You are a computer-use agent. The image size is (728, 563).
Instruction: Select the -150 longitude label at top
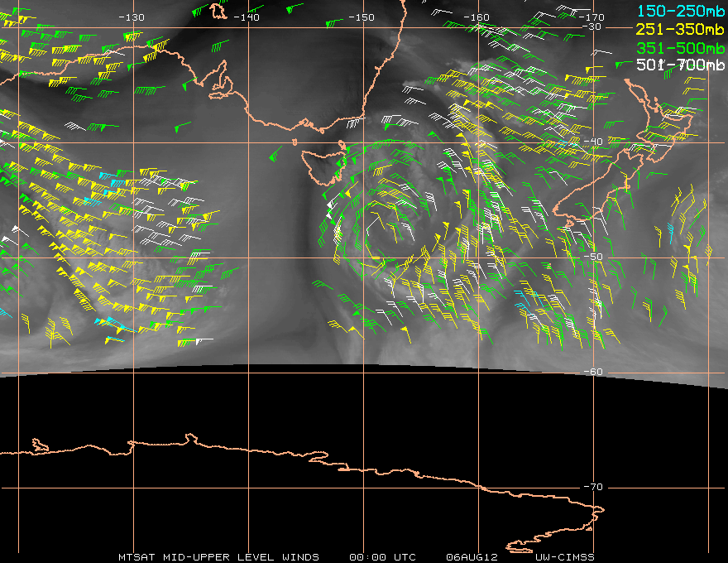click(x=362, y=17)
